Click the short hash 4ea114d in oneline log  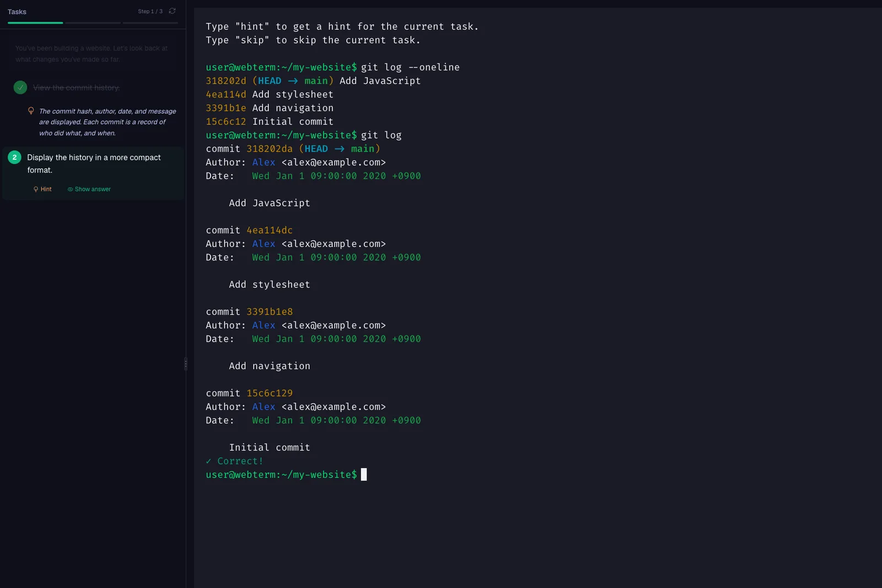[x=226, y=94]
